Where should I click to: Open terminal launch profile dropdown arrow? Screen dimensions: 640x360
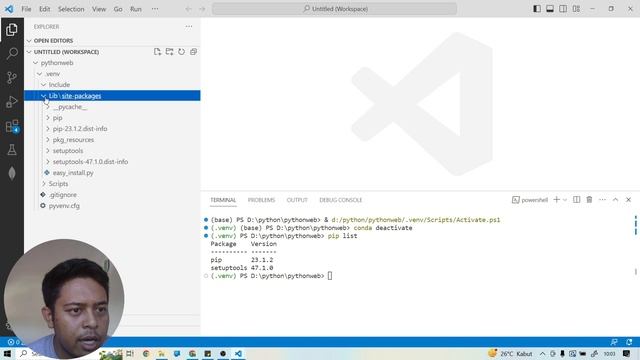coord(565,200)
